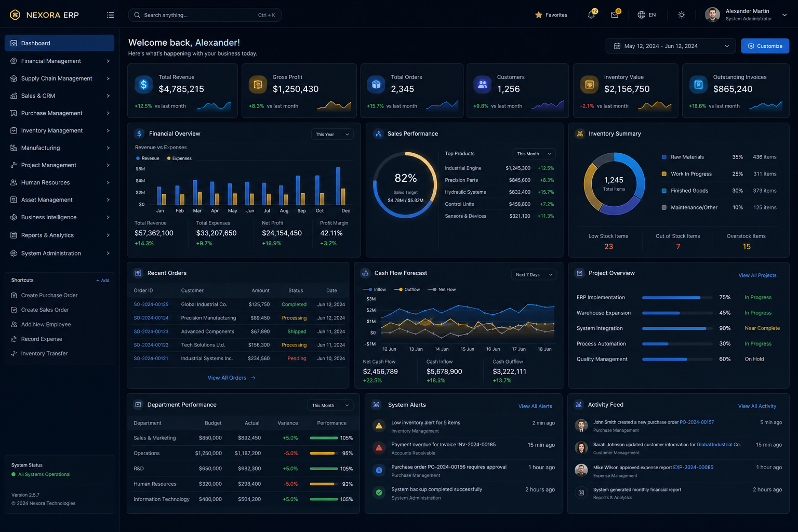Toggle Revenue series in chart legend
Viewport: 798px width, 532px height.
[148, 158]
